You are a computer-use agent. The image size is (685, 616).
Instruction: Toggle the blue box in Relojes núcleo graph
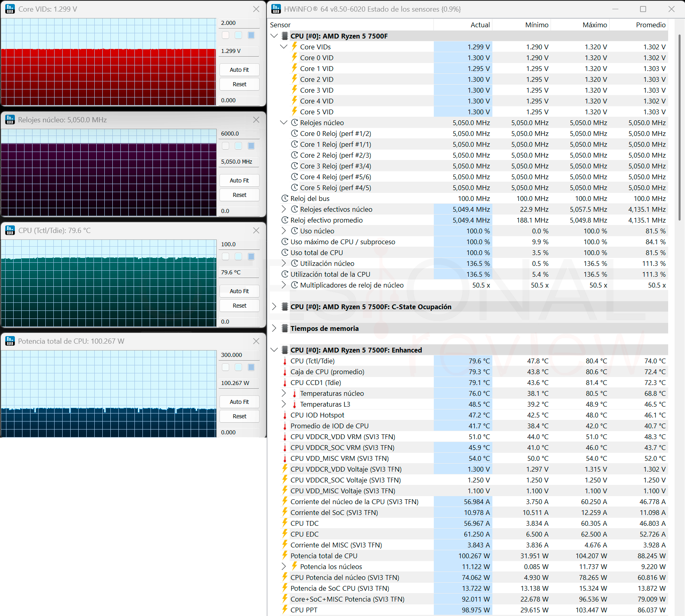point(251,146)
